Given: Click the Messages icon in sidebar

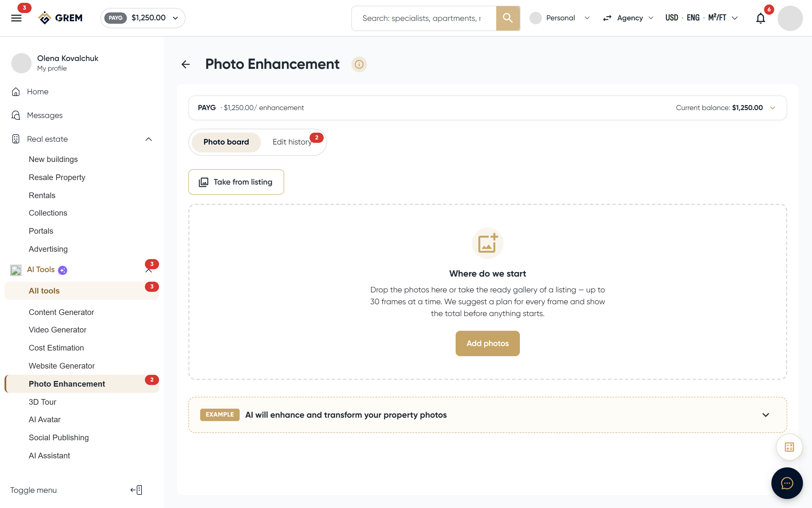Looking at the screenshot, I should (16, 115).
